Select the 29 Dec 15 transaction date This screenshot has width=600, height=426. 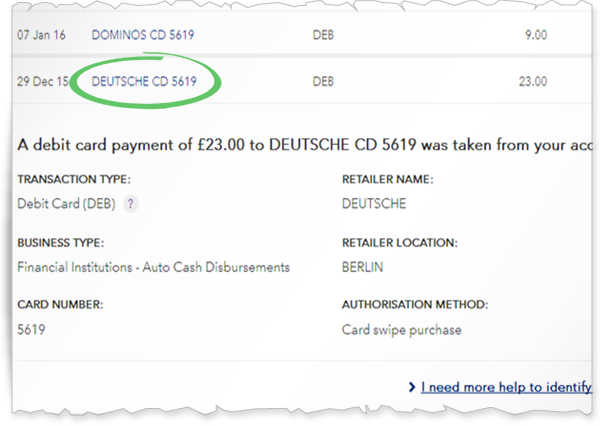coord(43,81)
